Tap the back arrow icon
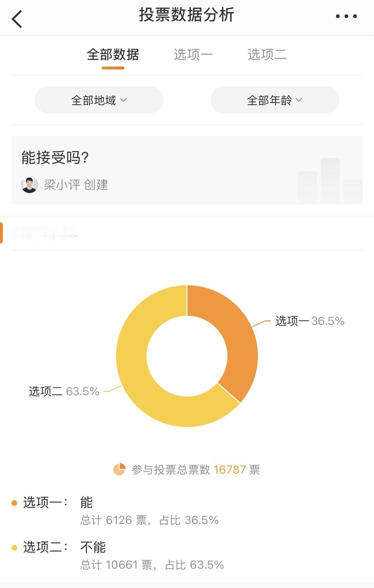The height and width of the screenshot is (588, 374). click(x=17, y=19)
